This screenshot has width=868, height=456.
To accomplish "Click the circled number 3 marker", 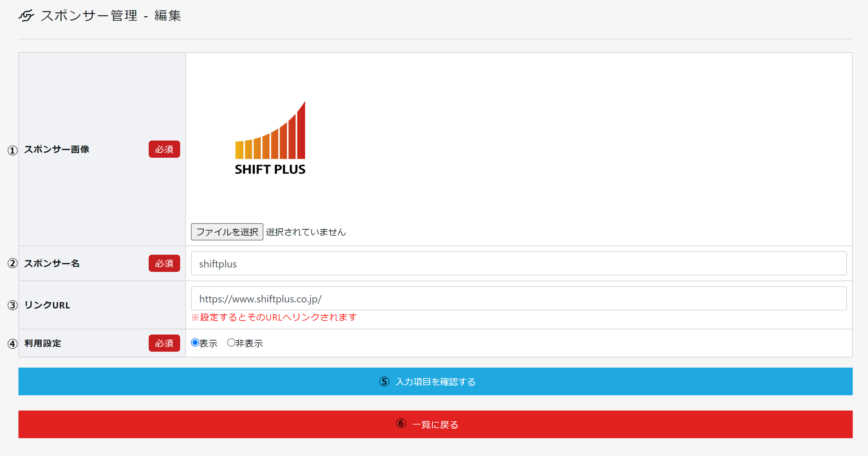I will (x=12, y=305).
